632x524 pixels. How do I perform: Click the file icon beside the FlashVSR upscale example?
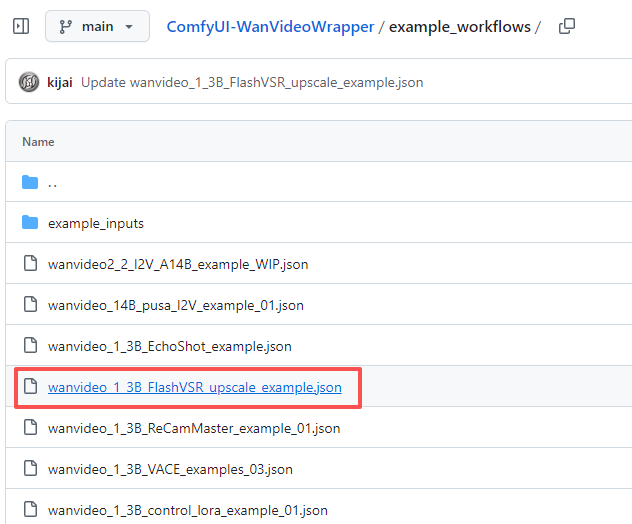point(30,386)
